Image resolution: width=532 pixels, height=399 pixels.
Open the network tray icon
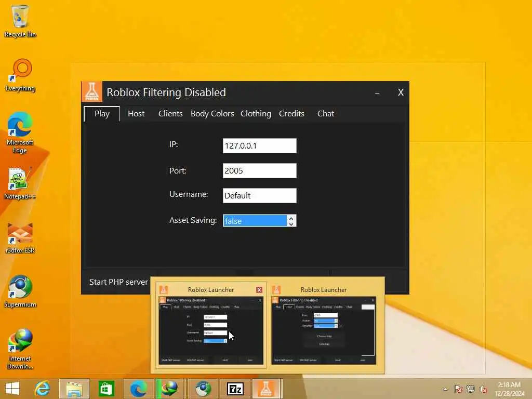[x=471, y=389]
